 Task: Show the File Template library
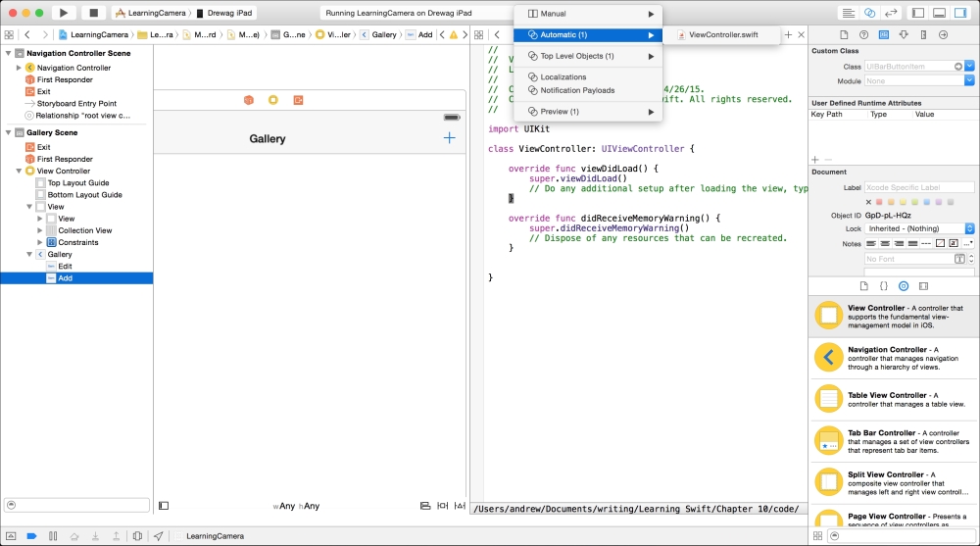tap(863, 286)
